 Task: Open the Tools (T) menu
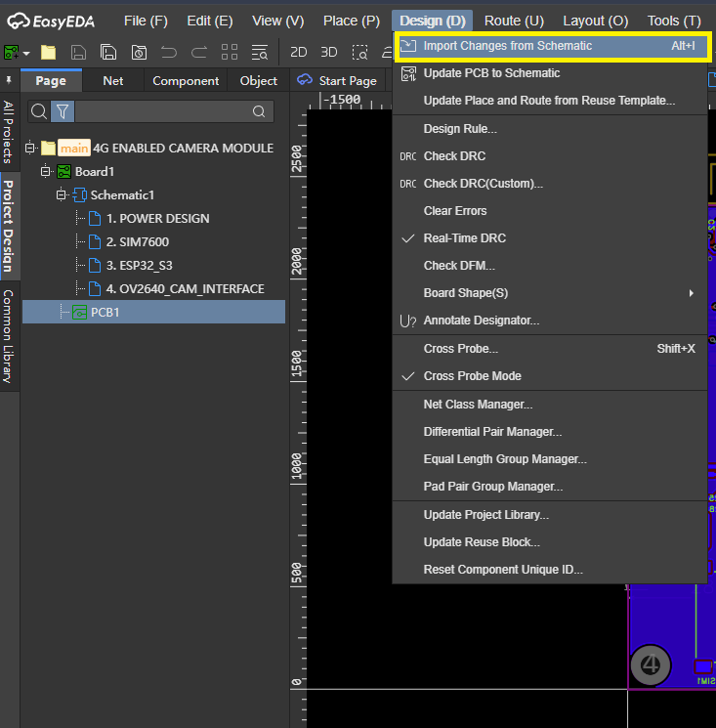pyautogui.click(x=674, y=21)
